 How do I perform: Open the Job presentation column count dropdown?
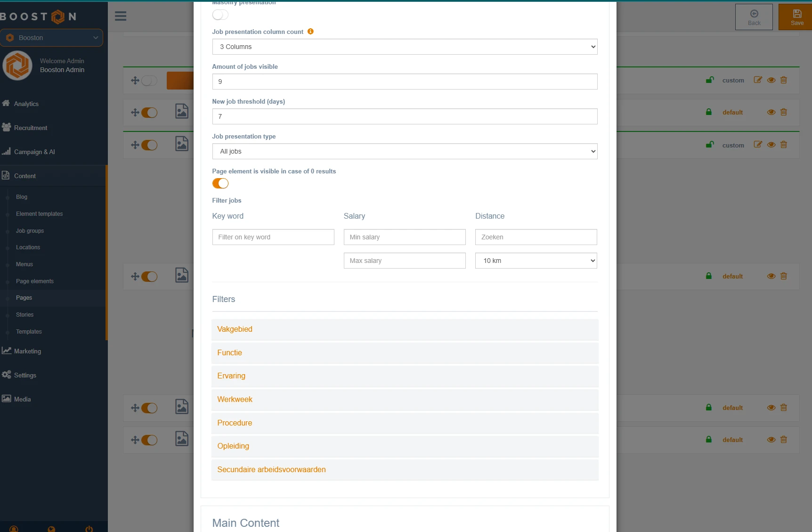click(405, 47)
